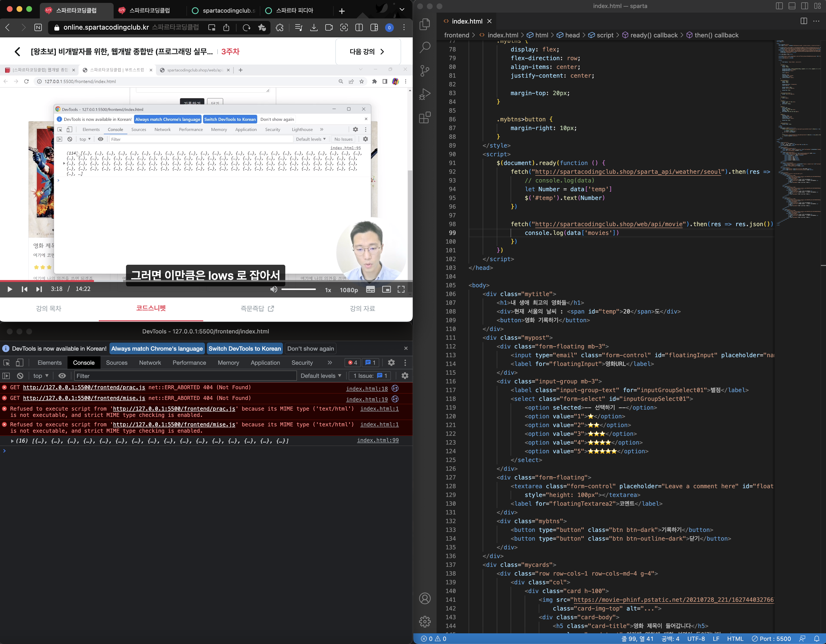This screenshot has height=644, width=826.
Task: Open the Run and Debug view in VS Code
Action: coord(425,94)
